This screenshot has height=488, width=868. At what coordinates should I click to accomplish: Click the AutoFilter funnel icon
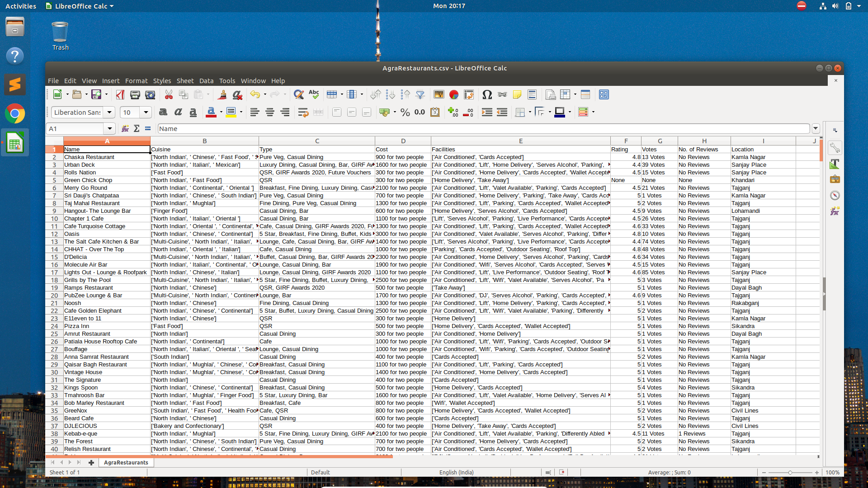click(420, 94)
